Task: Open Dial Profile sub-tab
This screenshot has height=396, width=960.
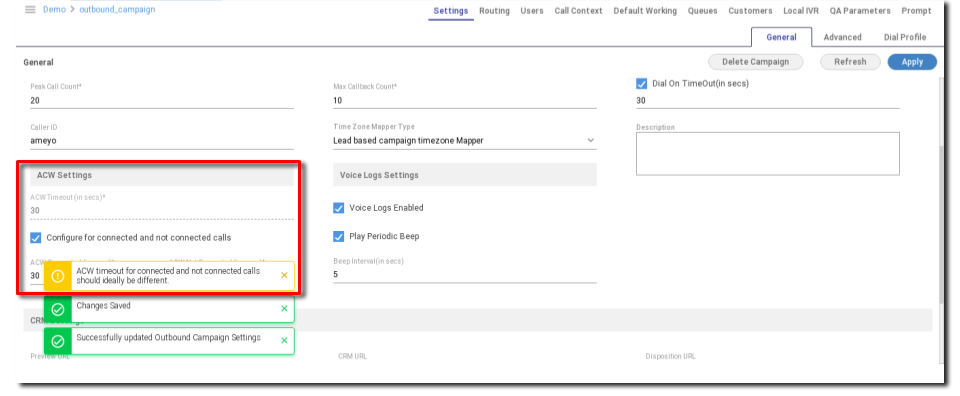Action: pyautogui.click(x=904, y=37)
